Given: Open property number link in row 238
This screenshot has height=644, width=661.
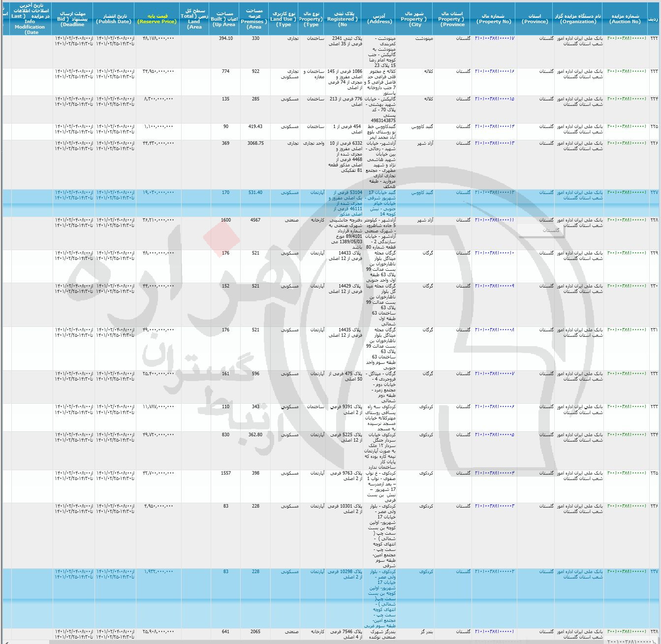Looking at the screenshot, I should [494, 631].
